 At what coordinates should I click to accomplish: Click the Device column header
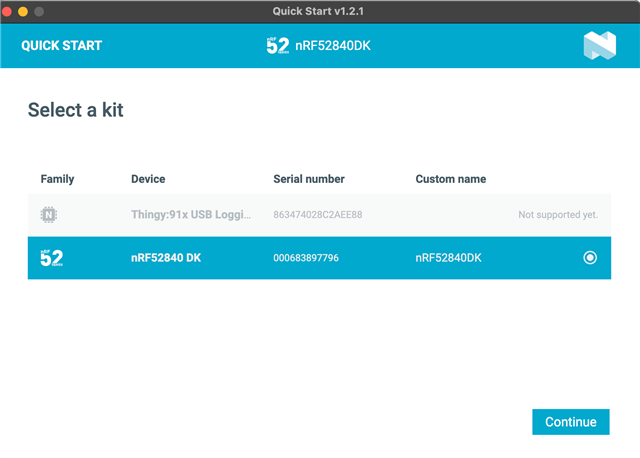148,179
